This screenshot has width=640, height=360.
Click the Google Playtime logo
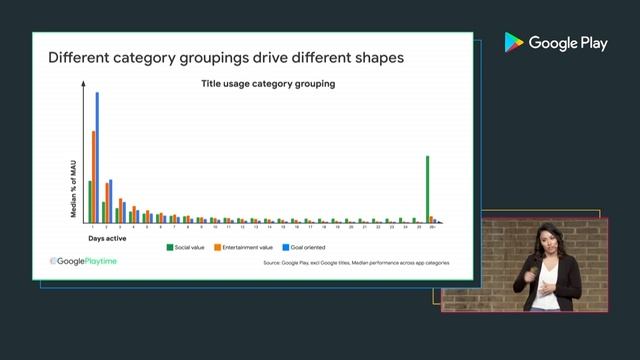pos(83,261)
